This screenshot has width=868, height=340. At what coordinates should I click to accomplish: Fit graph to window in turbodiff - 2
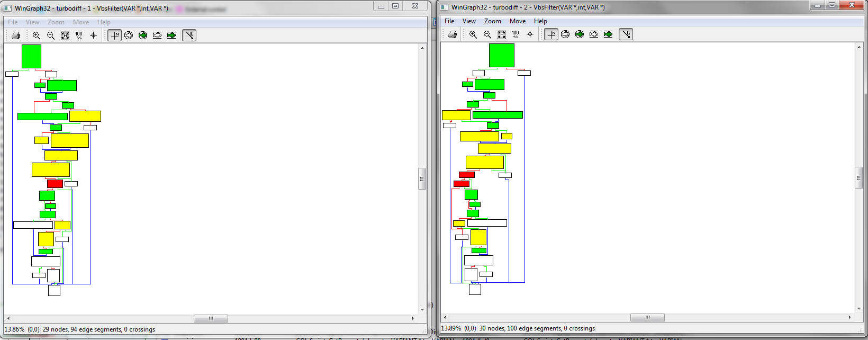(502, 34)
